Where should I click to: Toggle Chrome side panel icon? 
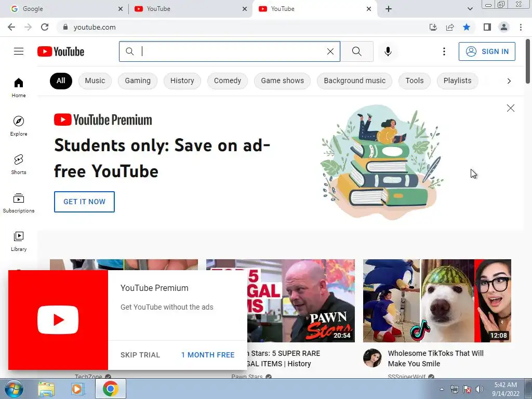(487, 27)
